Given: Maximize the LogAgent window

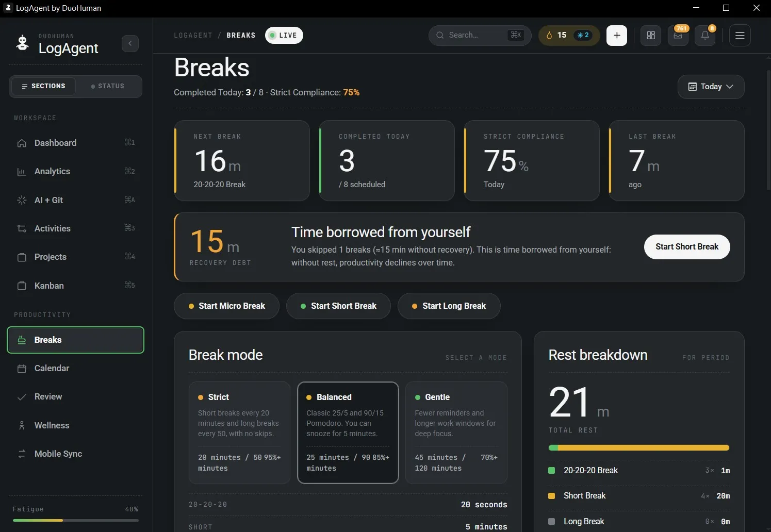Looking at the screenshot, I should coord(726,8).
